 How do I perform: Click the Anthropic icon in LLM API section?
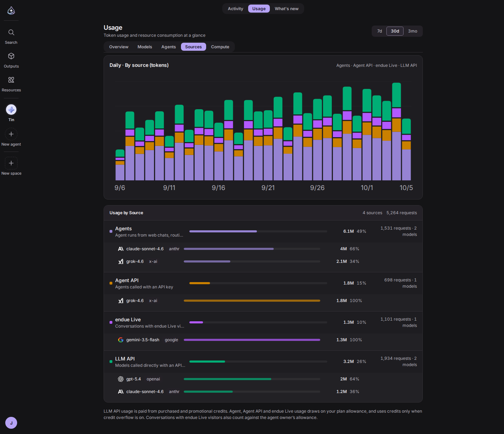tap(121, 392)
